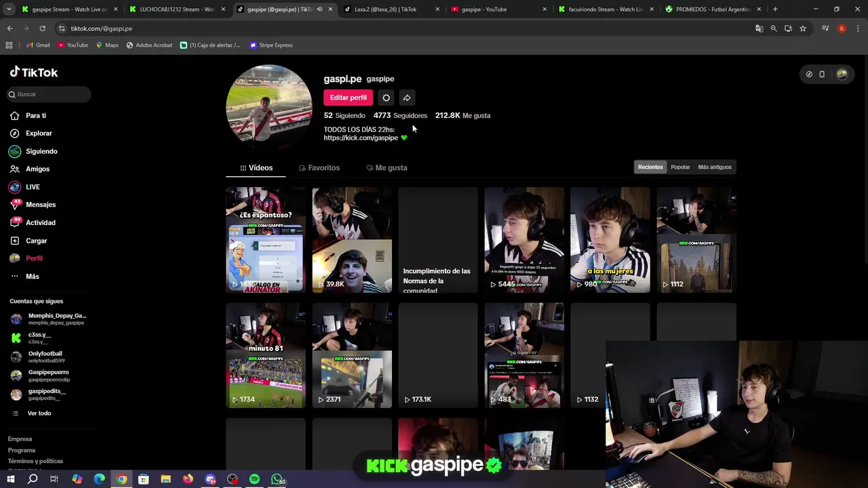The image size is (868, 488).
Task: Select the Recientes sort option
Action: [650, 167]
